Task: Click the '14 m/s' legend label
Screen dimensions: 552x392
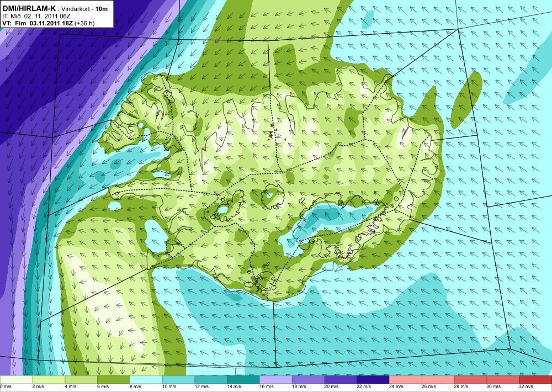Action: tap(234, 386)
